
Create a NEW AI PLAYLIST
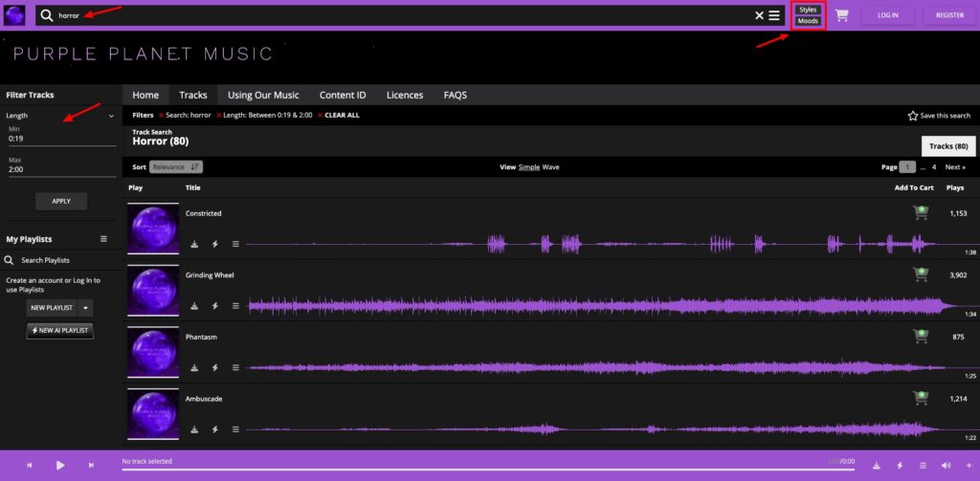click(x=60, y=331)
